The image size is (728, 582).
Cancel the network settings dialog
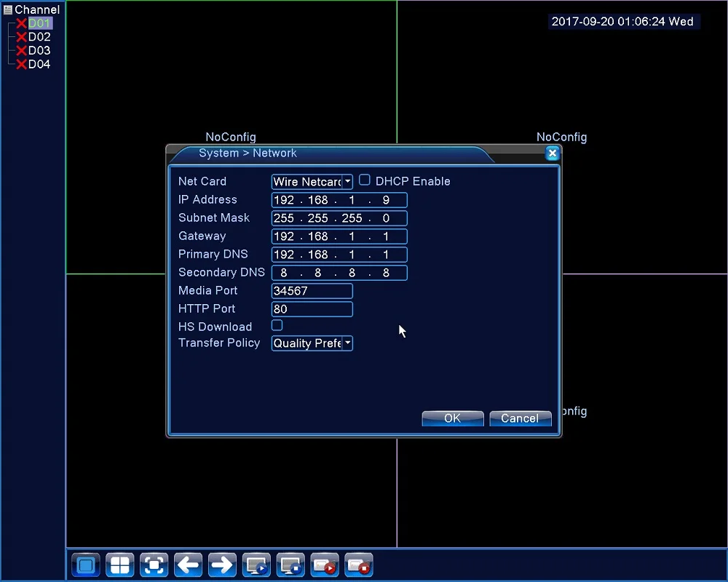click(x=521, y=418)
